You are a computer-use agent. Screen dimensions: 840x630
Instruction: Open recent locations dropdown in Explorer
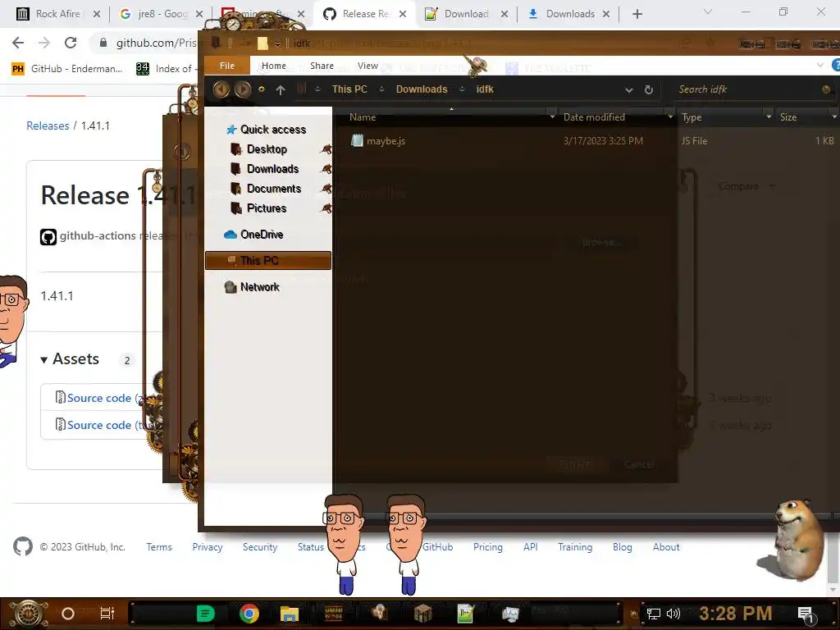262,89
